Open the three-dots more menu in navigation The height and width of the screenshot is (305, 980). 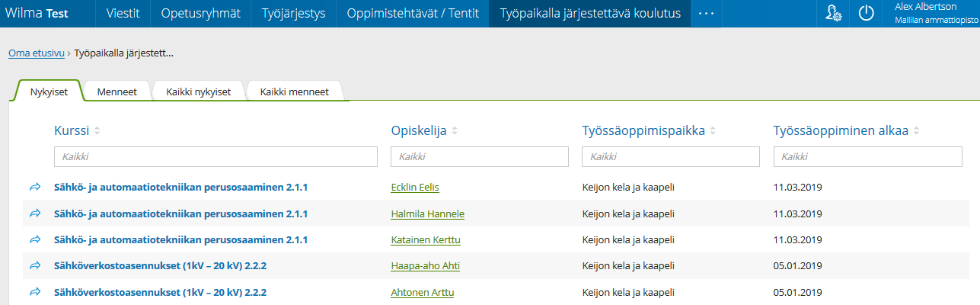[x=706, y=14]
